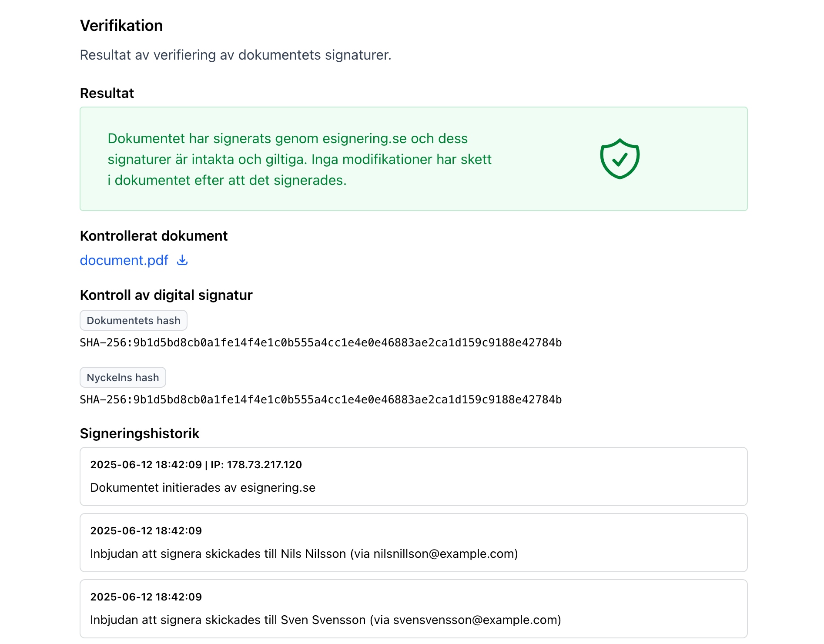Click the first history entry timestamp
Viewport: 824px width, 644px height.
(x=146, y=465)
